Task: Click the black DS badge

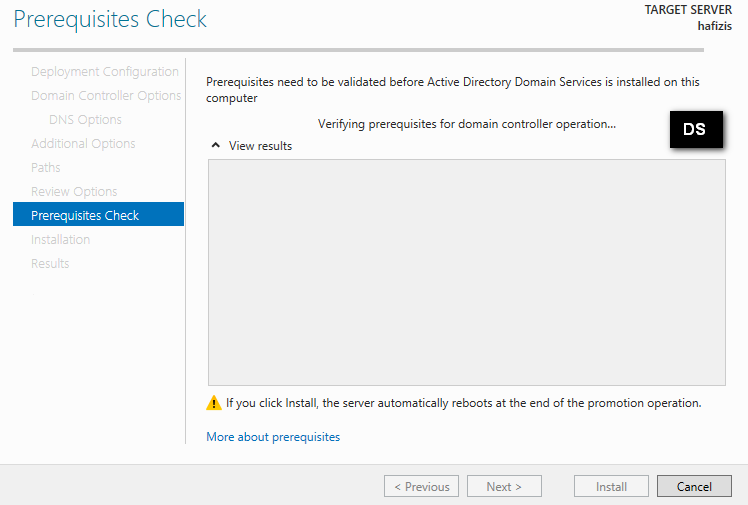Action: (x=694, y=130)
